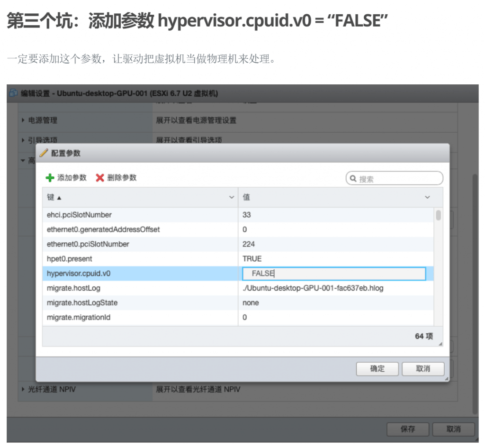
Task: Click 保存 in the edit settings window
Action: pos(408,429)
